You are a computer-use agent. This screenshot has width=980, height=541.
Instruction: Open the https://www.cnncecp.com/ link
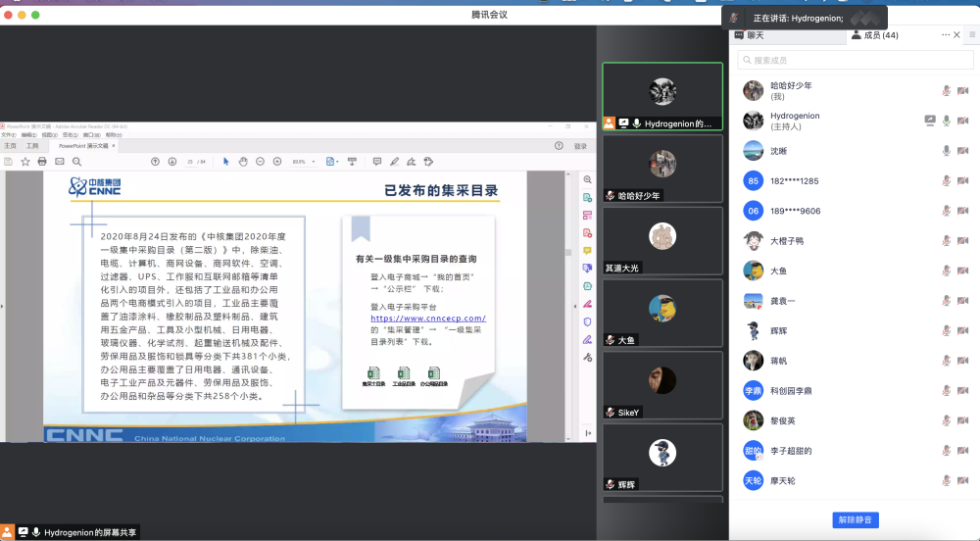[428, 318]
